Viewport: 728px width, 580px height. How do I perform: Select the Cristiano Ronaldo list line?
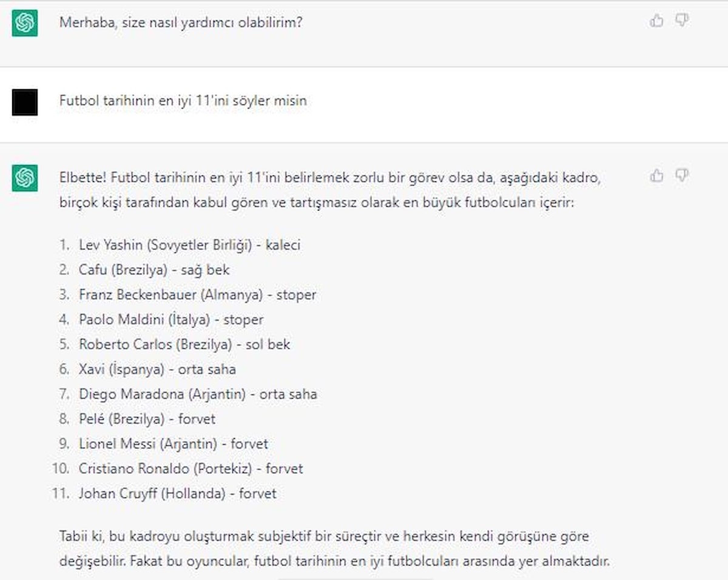coord(190,469)
